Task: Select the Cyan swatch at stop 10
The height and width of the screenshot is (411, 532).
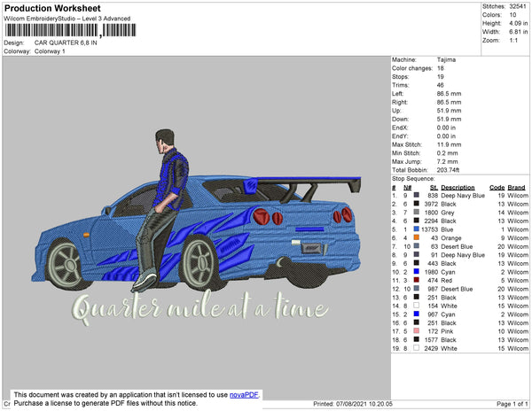Action: [x=417, y=271]
